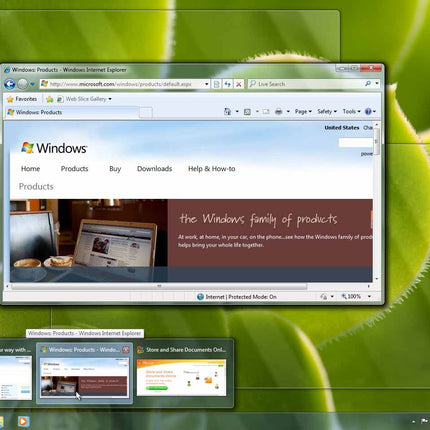
Task: Click the Live Search box
Action: coord(305,84)
